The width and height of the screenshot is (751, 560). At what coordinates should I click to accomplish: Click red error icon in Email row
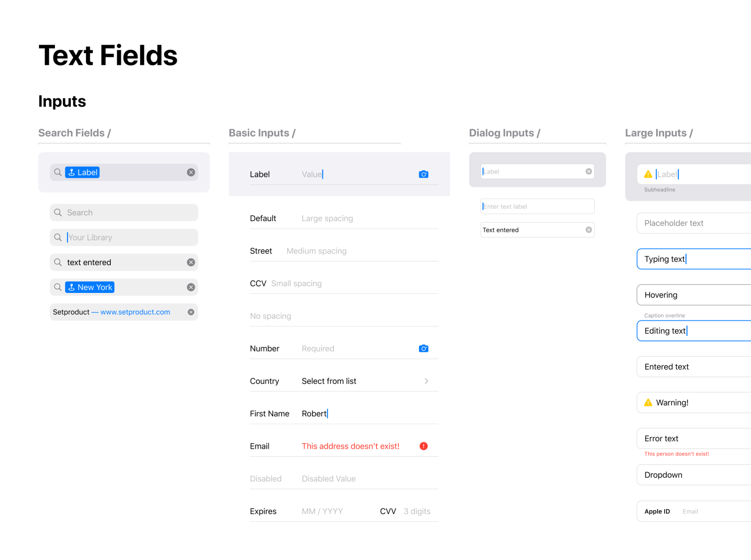pyautogui.click(x=423, y=446)
